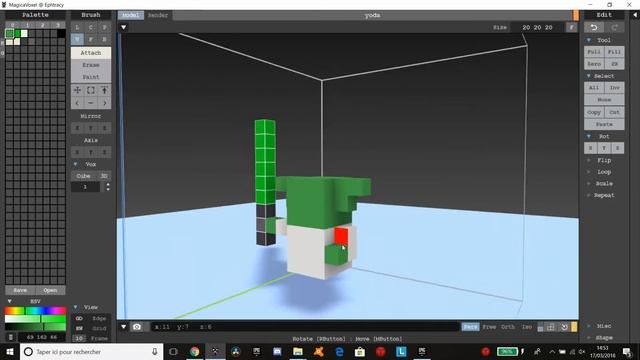Click the F button next to Size
The height and width of the screenshot is (360, 640).
[x=571, y=27]
